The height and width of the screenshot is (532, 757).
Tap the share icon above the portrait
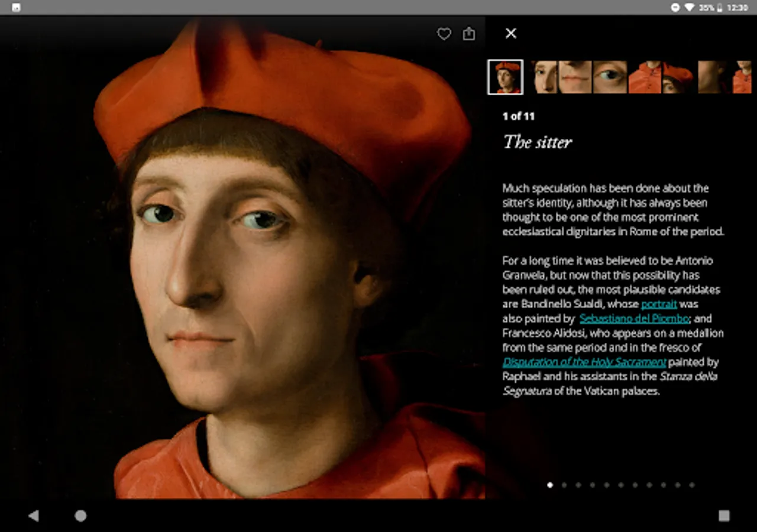click(469, 34)
